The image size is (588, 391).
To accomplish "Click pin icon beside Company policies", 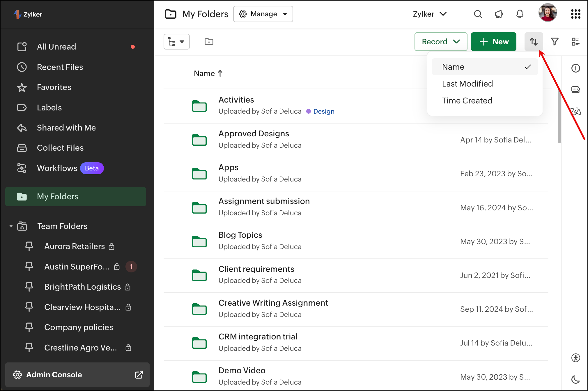I will (29, 327).
